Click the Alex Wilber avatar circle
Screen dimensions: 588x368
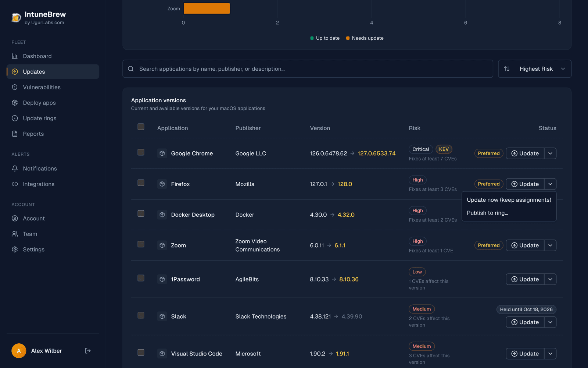[19, 351]
